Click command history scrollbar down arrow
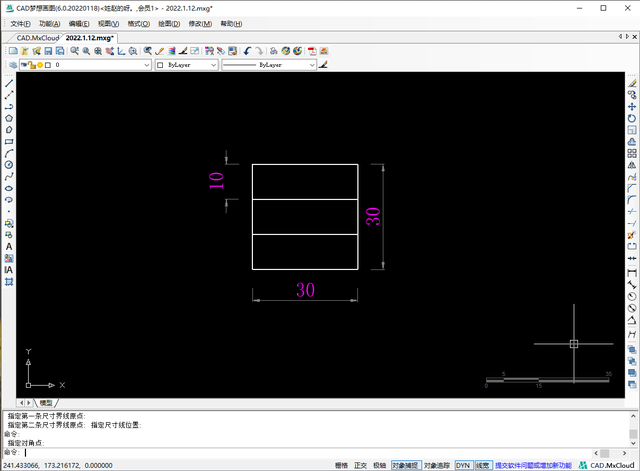Image resolution: width=640 pixels, height=471 pixels. [633, 443]
